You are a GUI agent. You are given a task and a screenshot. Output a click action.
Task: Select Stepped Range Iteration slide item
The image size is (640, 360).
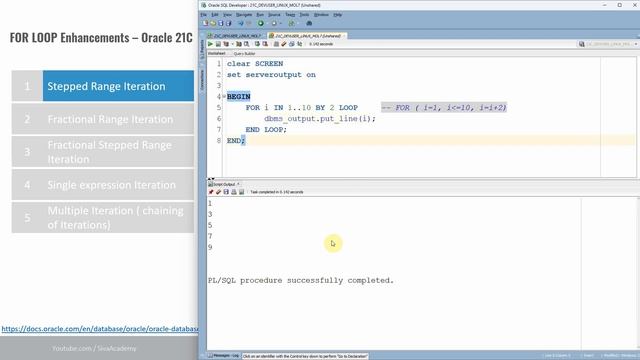click(x=103, y=86)
